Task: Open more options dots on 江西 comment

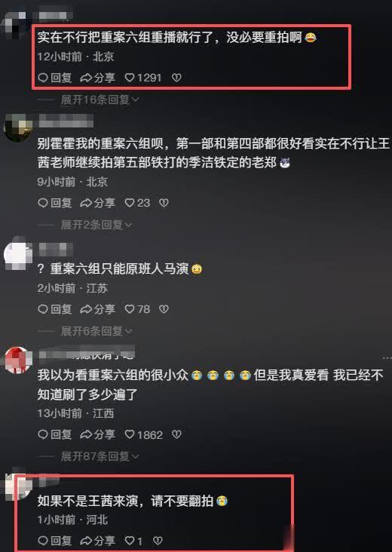Action: pyautogui.click(x=387, y=357)
